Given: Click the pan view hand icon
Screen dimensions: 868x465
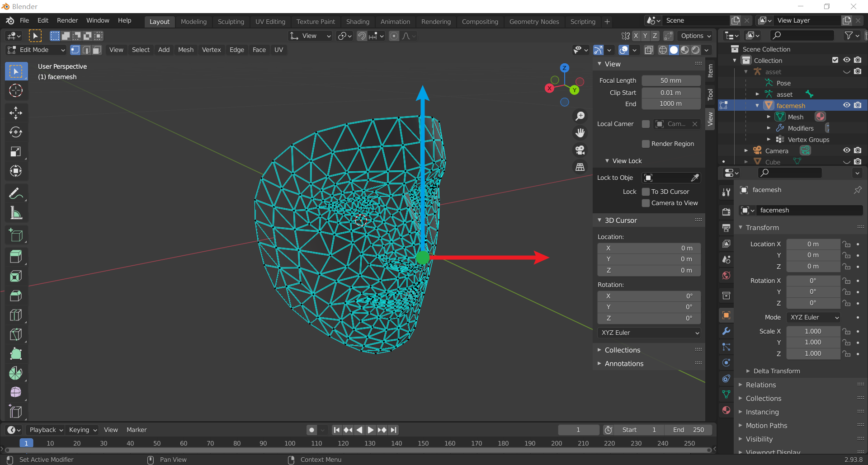Looking at the screenshot, I should coord(580,133).
